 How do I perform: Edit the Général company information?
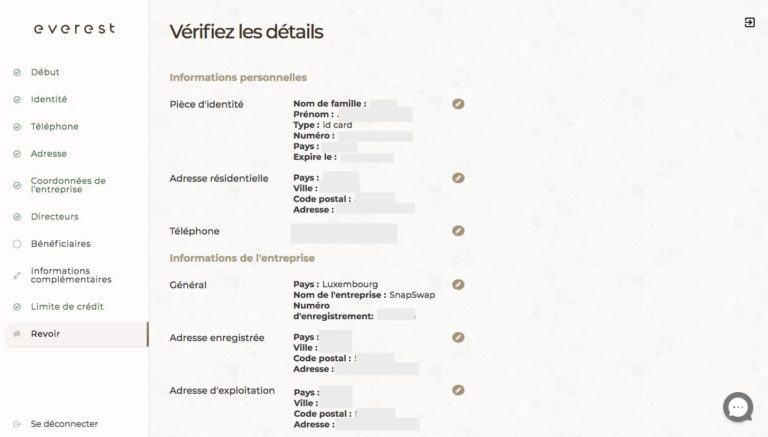(458, 284)
